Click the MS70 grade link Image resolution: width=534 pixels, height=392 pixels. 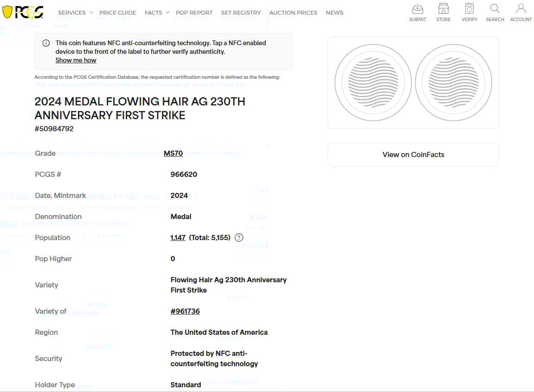tap(173, 153)
